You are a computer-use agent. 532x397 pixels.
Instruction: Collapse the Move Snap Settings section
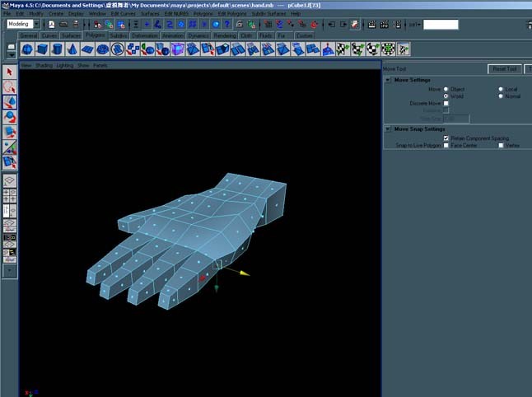(388, 129)
